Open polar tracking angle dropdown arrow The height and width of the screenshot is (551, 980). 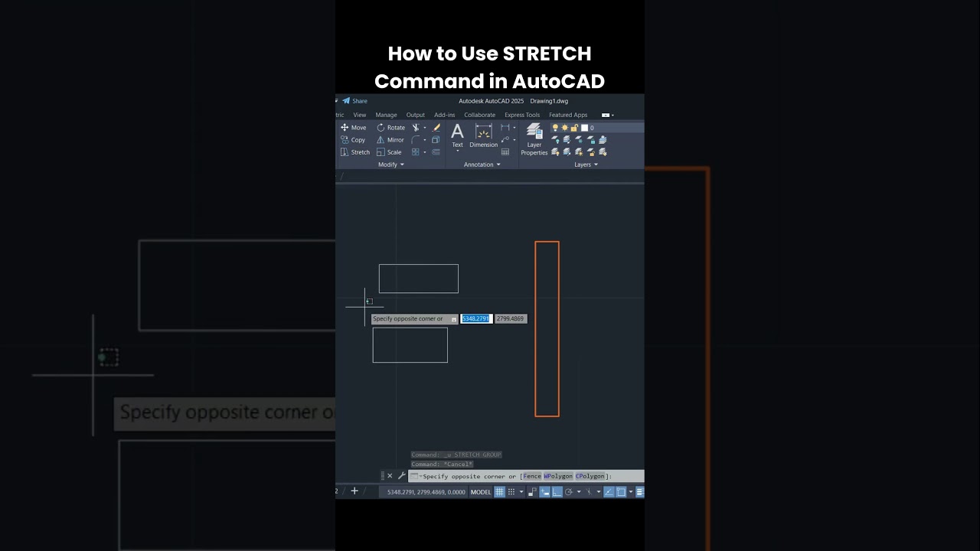(579, 492)
